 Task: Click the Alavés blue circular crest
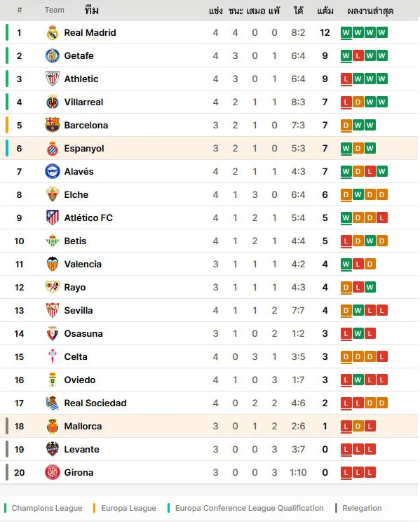click(x=53, y=171)
